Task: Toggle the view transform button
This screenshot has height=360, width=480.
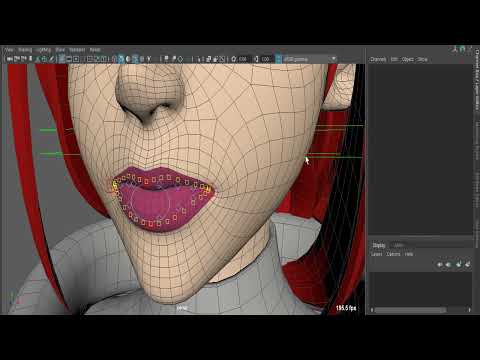Action: coord(278,59)
